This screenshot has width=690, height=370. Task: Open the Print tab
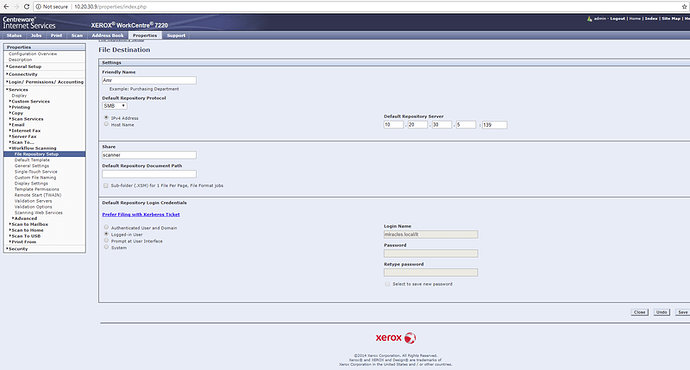pos(56,35)
